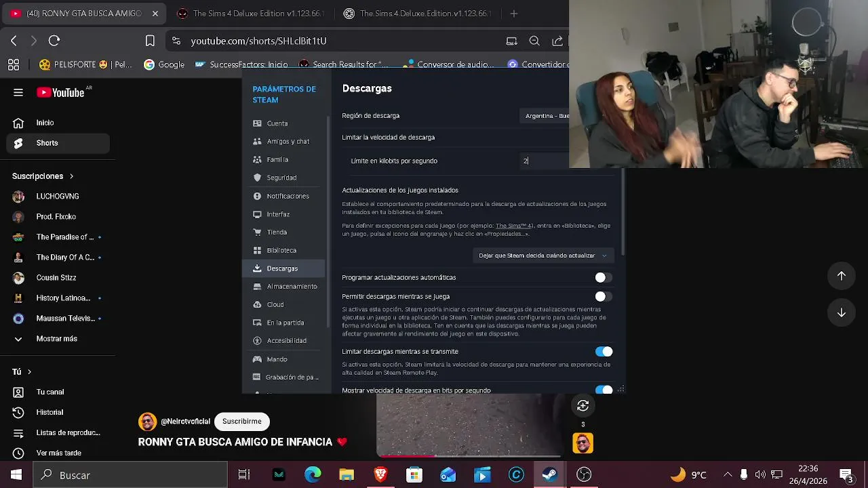
Task: Switch to first Sims 4 Deluxe Edition tab
Action: 250,14
